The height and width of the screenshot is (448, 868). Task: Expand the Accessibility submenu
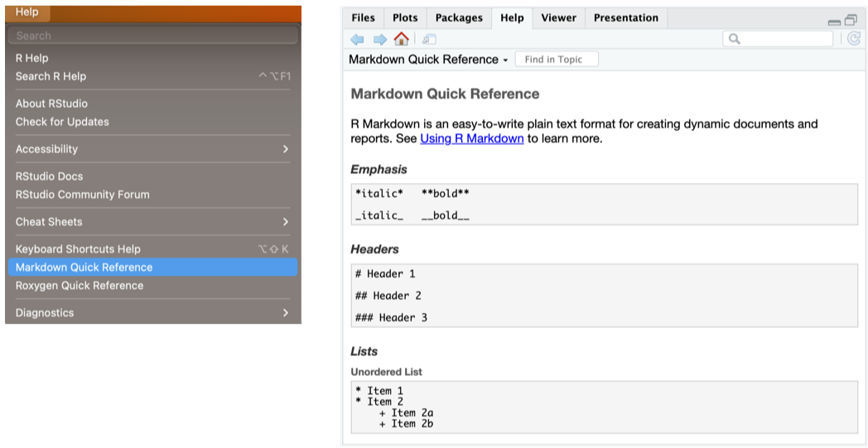[x=152, y=149]
